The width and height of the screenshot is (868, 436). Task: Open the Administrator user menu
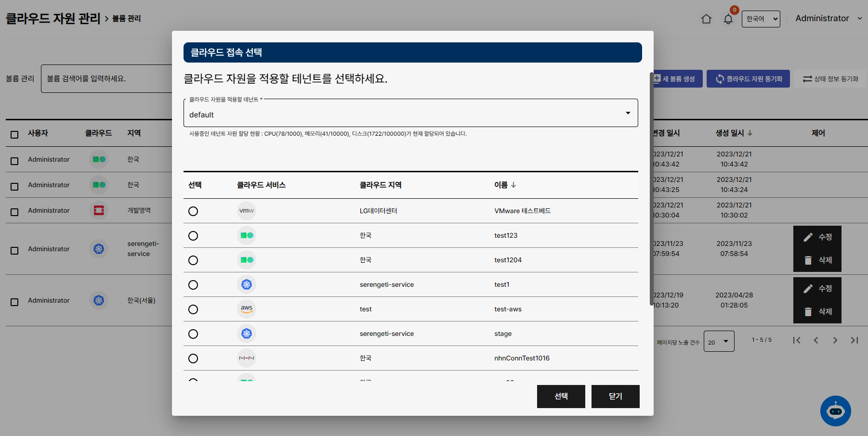(x=828, y=18)
